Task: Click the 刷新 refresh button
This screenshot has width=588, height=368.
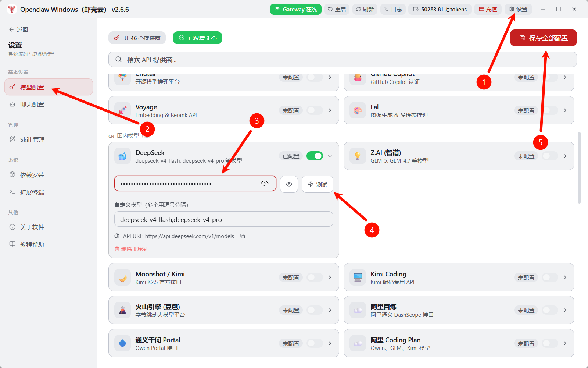Action: point(365,9)
